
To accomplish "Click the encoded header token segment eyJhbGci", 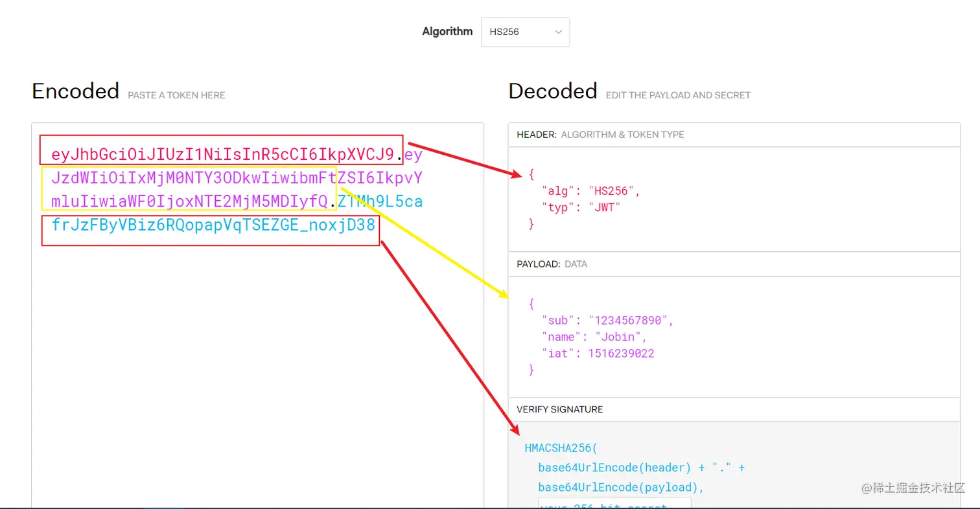I will (x=223, y=154).
